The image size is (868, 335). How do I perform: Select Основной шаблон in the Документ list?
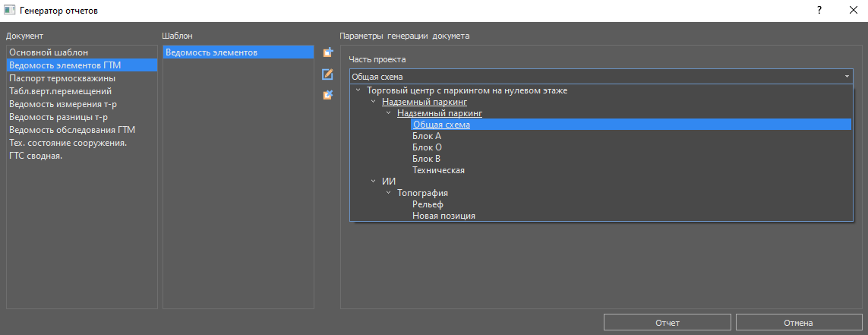[x=49, y=52]
